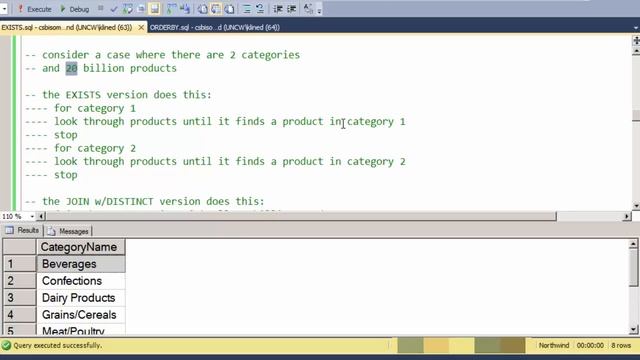
Task: Click the 'for category 2' comment line
Action: coord(80,148)
